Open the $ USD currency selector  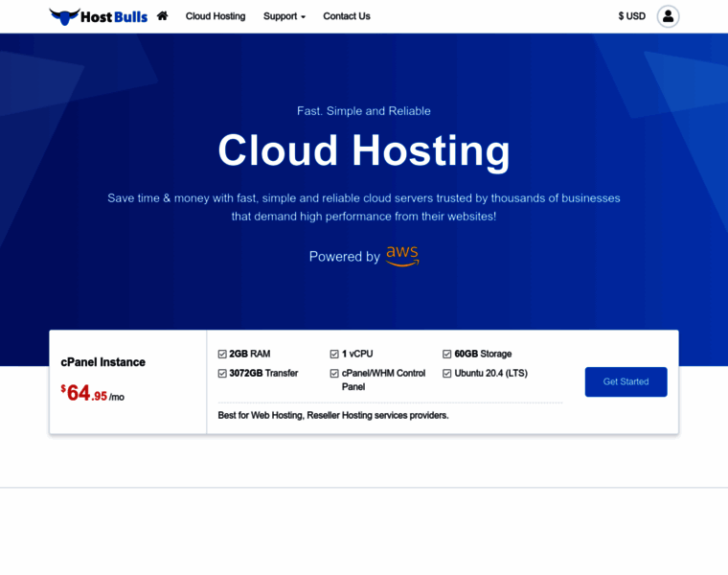[x=631, y=16]
